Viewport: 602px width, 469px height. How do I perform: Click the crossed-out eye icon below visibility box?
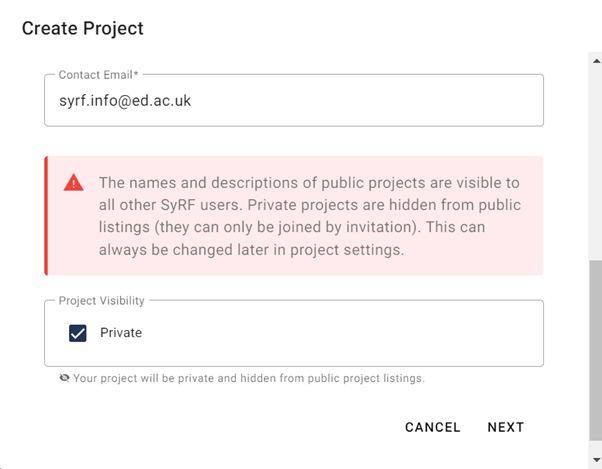tap(64, 379)
